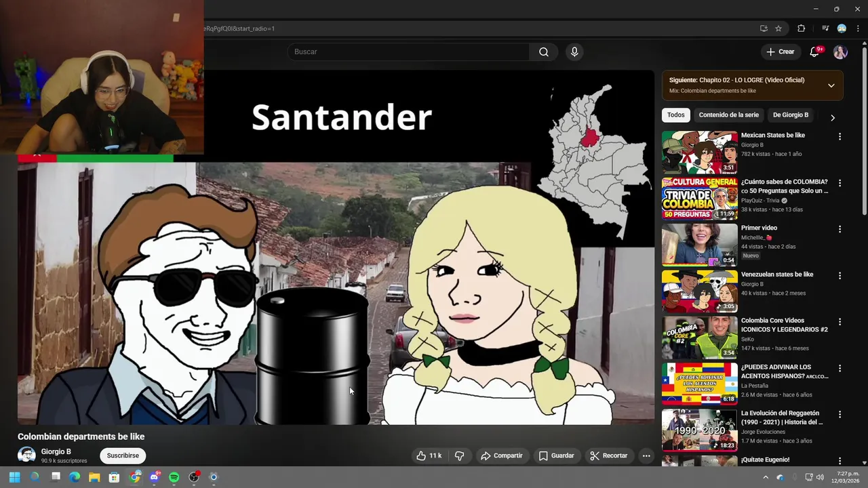This screenshot has width=868, height=488.
Task: Open YouTube account avatar menu
Action: click(x=840, y=52)
